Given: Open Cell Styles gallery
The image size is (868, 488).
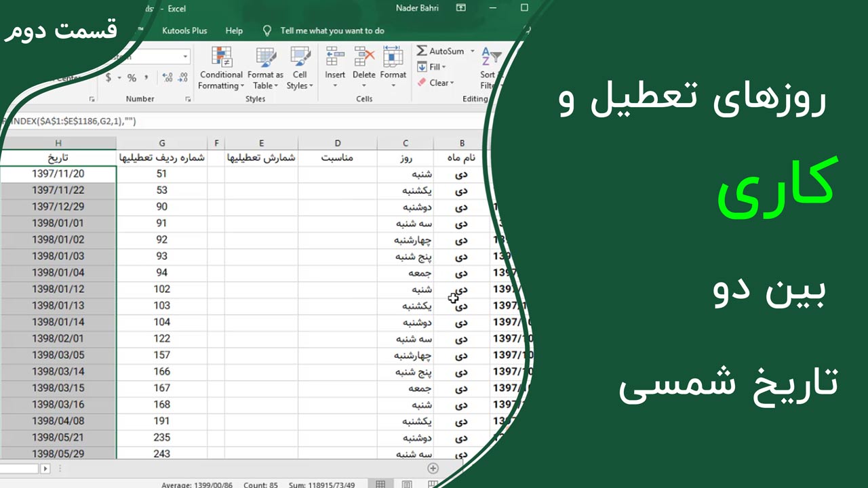Looking at the screenshot, I should pos(300,68).
